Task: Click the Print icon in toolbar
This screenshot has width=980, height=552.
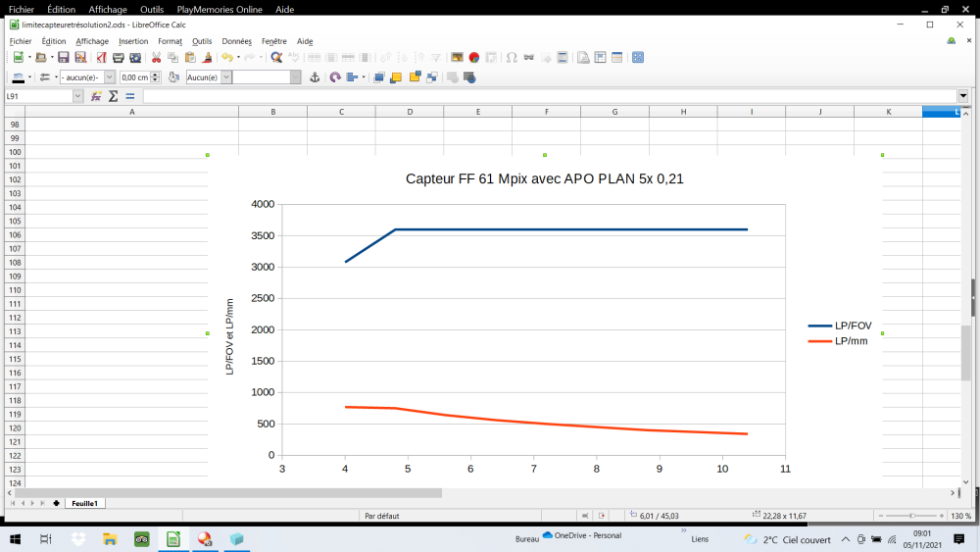Action: click(118, 58)
